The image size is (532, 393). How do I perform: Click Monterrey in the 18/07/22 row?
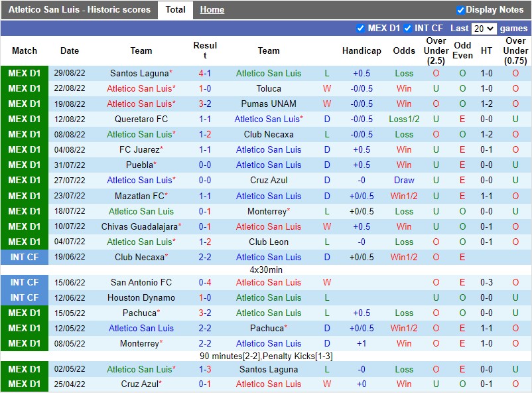point(267,212)
